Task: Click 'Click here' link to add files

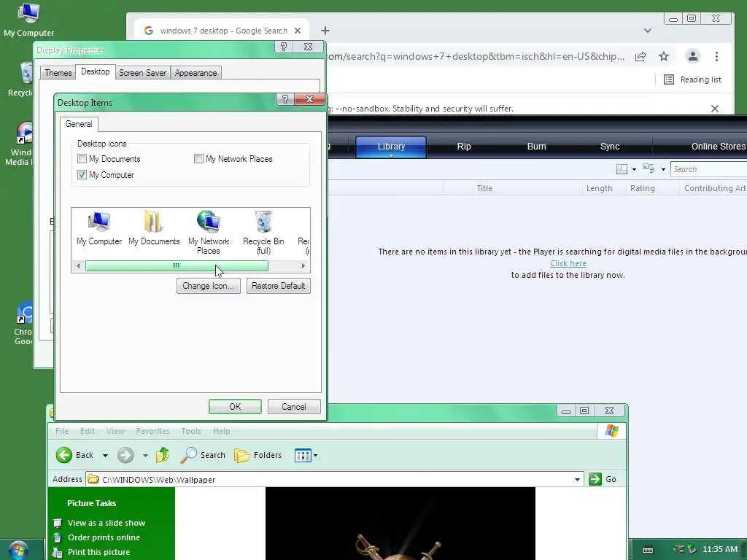Action: click(568, 263)
